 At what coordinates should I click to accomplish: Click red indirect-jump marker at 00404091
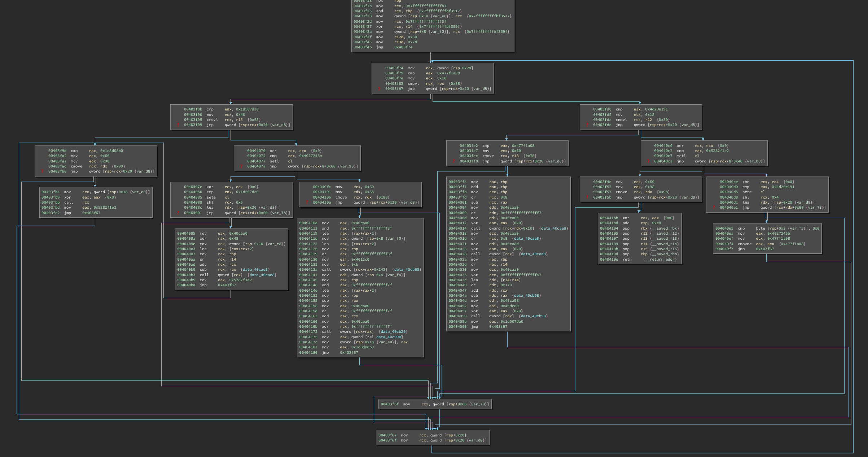(178, 213)
